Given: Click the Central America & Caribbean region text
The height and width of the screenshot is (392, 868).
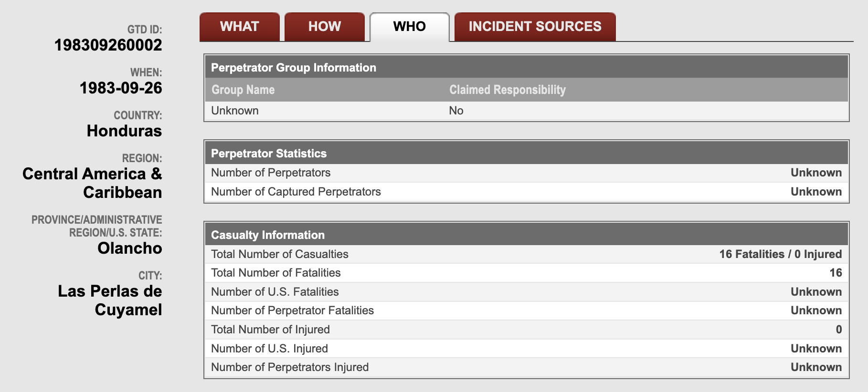Looking at the screenshot, I should click(x=92, y=183).
